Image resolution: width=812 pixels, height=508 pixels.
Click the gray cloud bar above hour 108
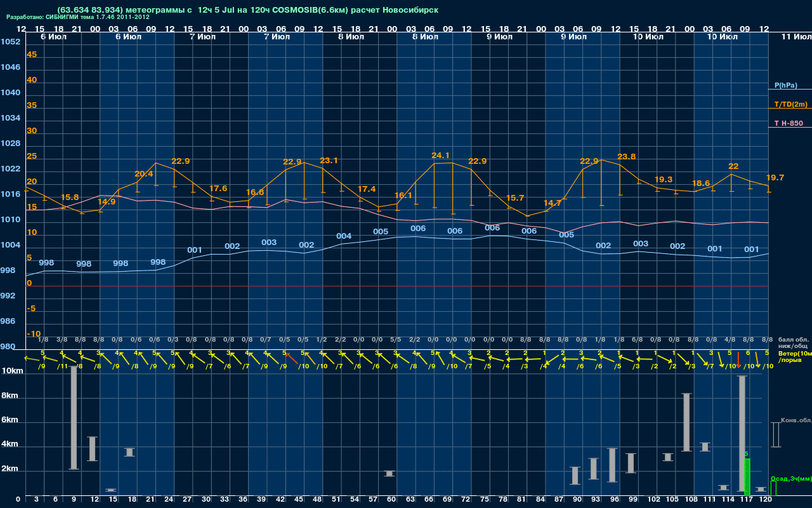click(x=686, y=422)
